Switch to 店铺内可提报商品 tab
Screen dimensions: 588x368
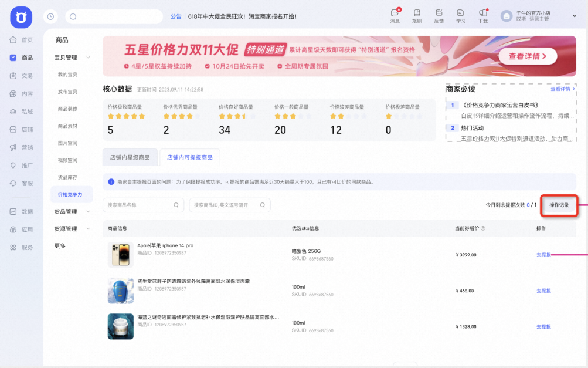(190, 157)
